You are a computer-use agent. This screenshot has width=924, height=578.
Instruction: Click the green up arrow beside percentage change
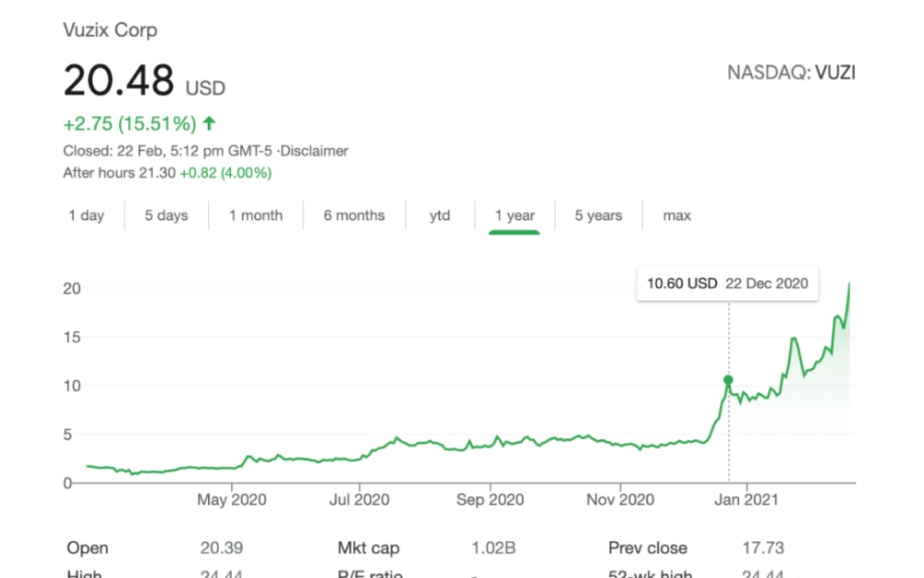209,123
